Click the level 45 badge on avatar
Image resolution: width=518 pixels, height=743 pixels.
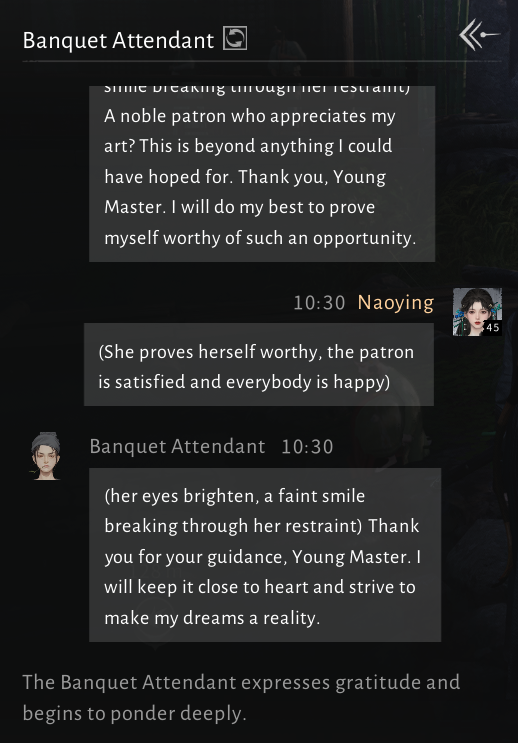(492, 327)
